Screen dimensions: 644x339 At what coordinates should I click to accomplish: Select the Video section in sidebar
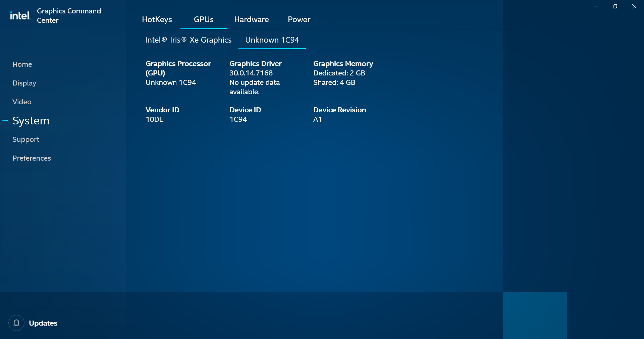coord(22,102)
